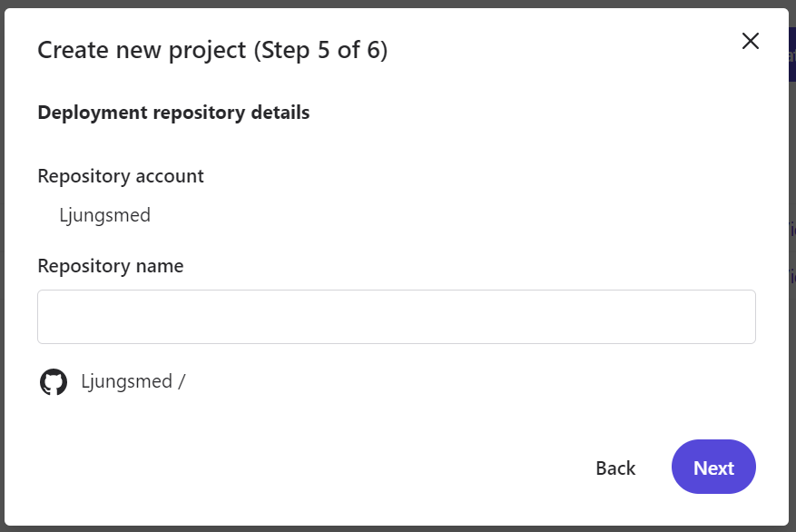Focus the Repository name text field
This screenshot has width=796, height=532.
[396, 317]
